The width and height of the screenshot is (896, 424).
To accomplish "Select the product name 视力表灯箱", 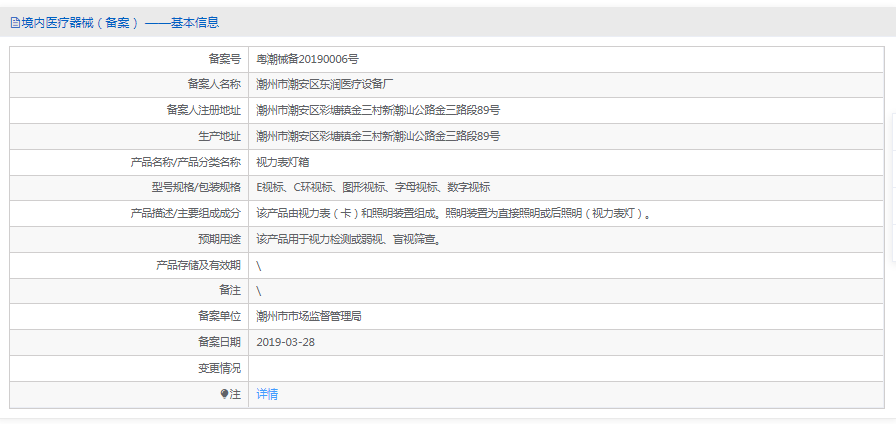I will click(283, 162).
